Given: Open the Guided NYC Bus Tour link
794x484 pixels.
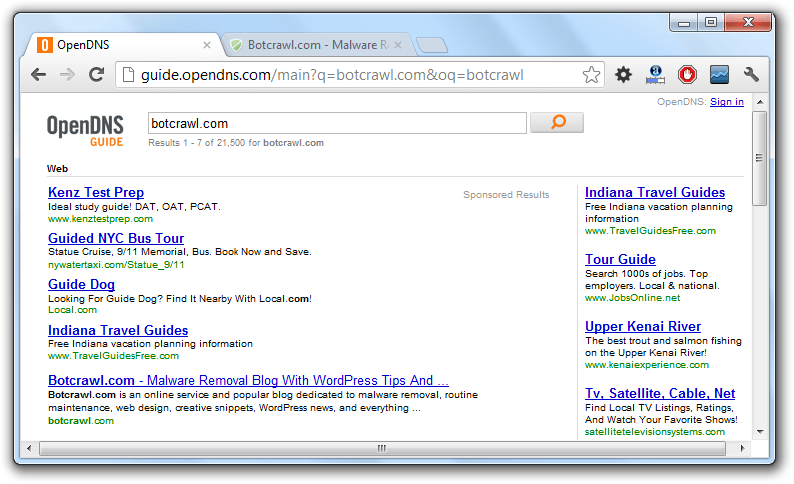Looking at the screenshot, I should pos(116,238).
